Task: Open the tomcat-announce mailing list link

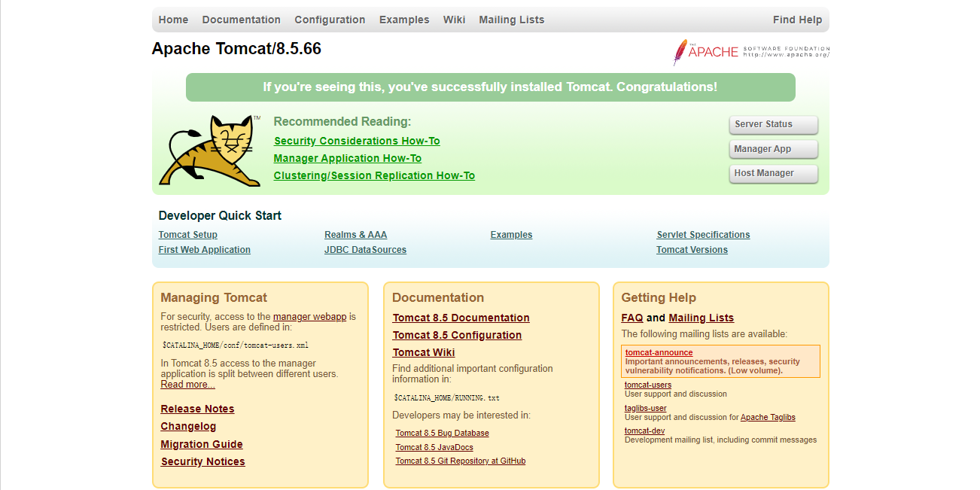Action: 659,352
